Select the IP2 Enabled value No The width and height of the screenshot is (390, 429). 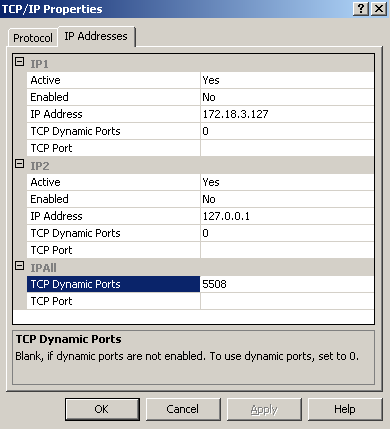point(287,199)
